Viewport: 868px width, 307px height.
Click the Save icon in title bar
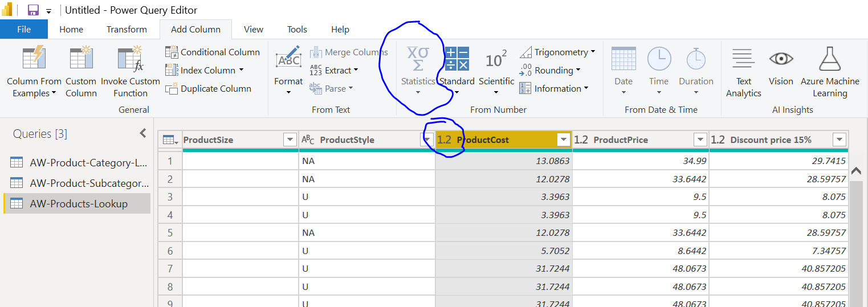[33, 10]
